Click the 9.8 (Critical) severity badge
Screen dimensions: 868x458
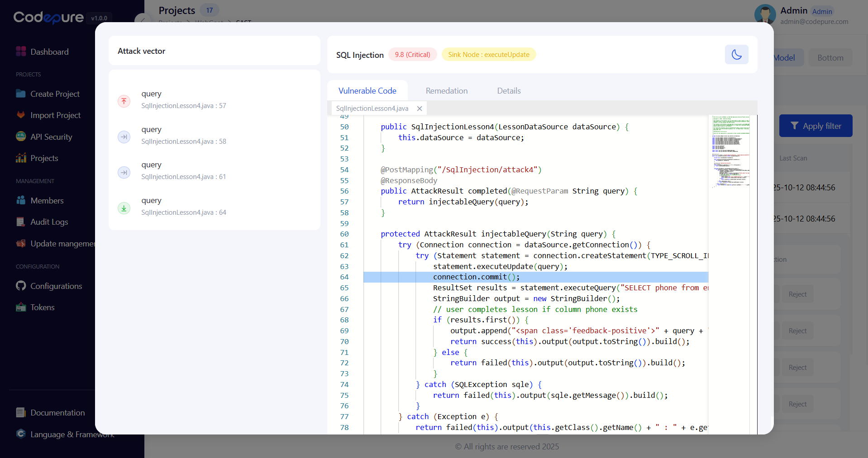pyautogui.click(x=412, y=55)
